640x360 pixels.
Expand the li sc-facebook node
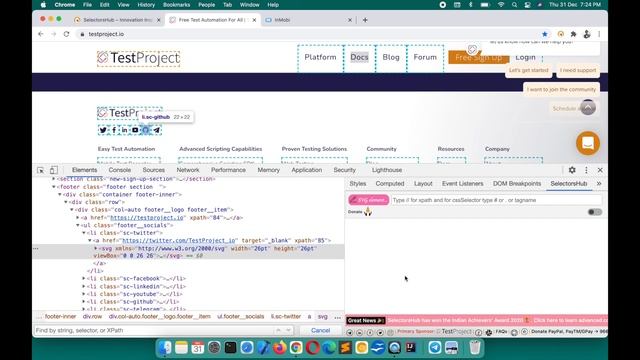pos(84,278)
